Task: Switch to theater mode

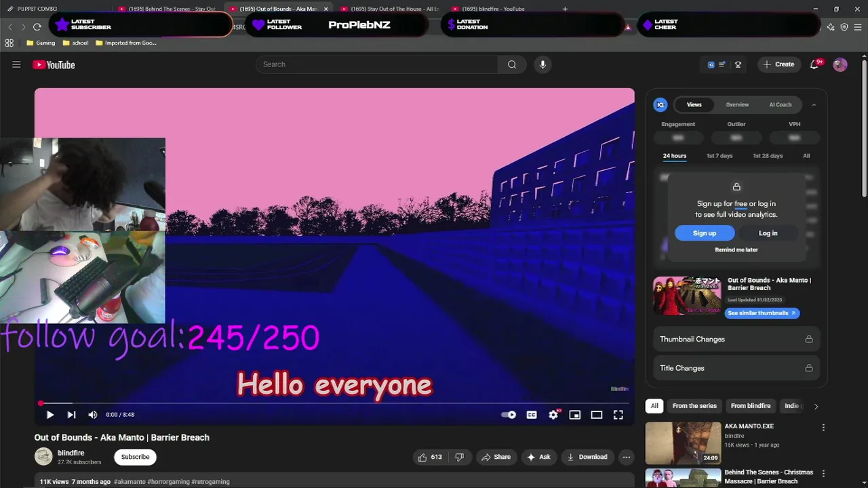Action: pos(597,415)
